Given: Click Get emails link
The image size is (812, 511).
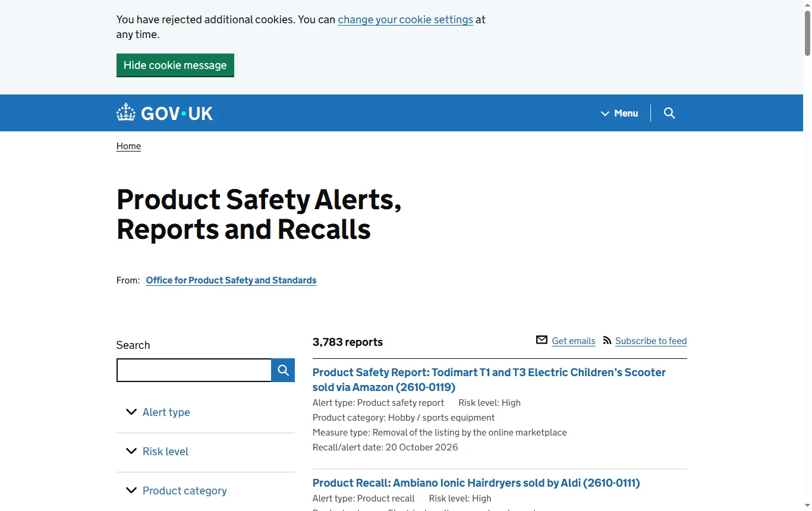Looking at the screenshot, I should click(574, 341).
